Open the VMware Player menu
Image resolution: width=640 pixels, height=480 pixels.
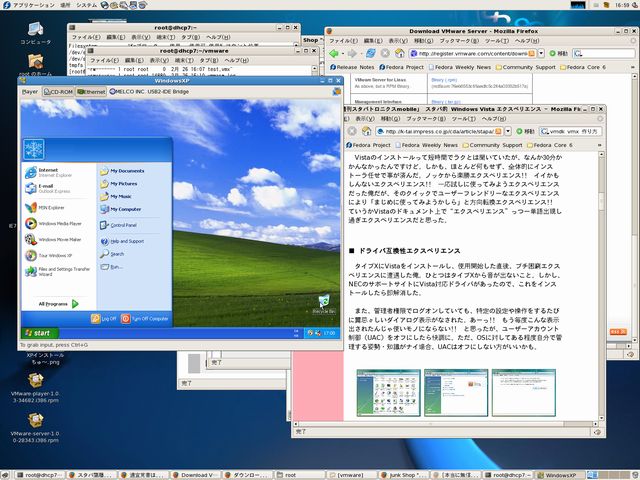point(30,92)
